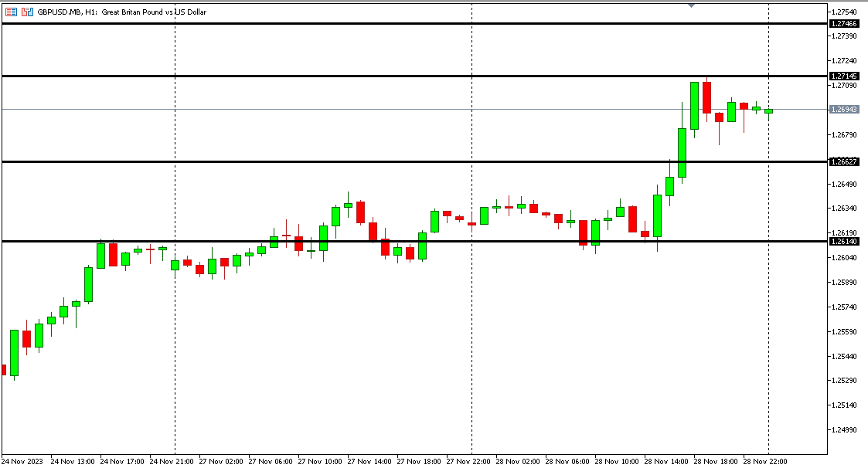Click the 24 Nov 13:00 time label
Screen dimensions: 868x468
(x=72, y=461)
